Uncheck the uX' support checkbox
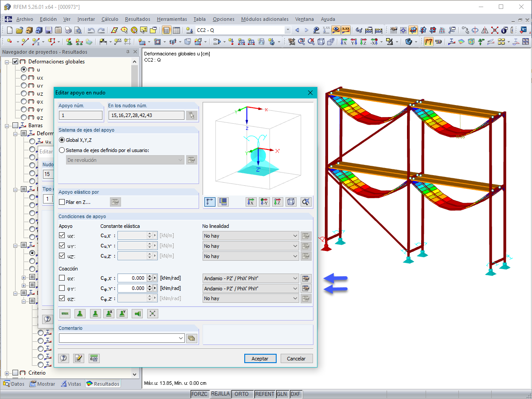Viewport: 532px width, 399px height. tap(62, 235)
